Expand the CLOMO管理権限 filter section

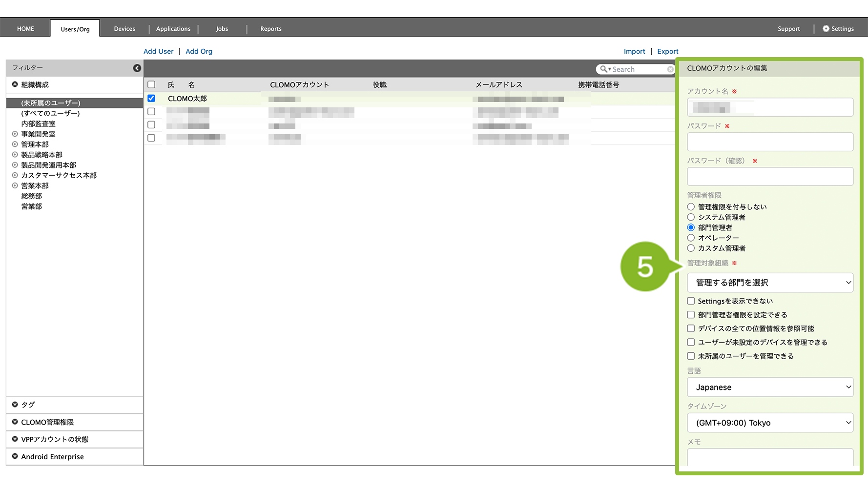coord(15,422)
